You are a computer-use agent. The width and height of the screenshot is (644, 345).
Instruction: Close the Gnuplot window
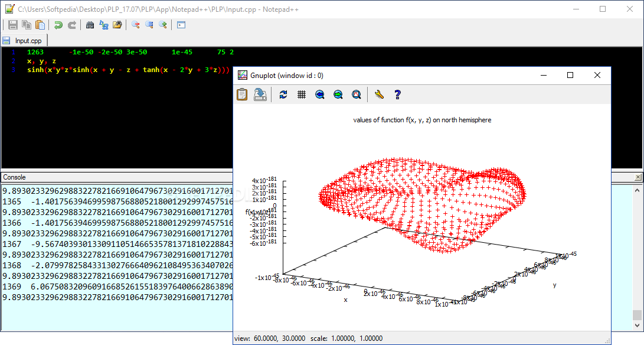(x=597, y=75)
